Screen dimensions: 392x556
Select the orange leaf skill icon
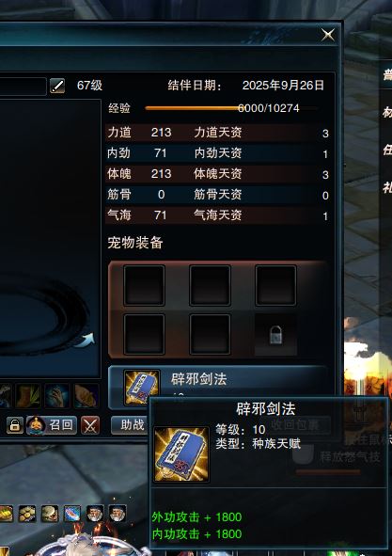coord(86,395)
